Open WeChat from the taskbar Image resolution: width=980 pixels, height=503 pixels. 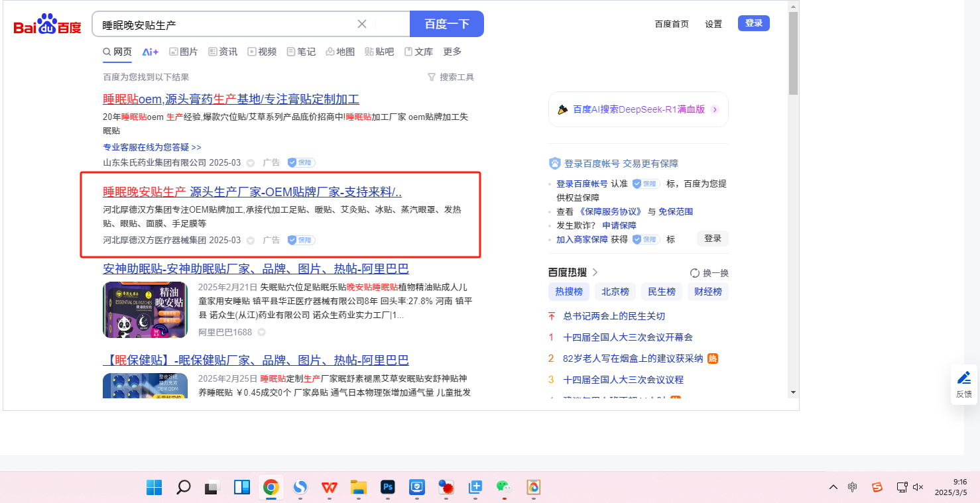505,488
